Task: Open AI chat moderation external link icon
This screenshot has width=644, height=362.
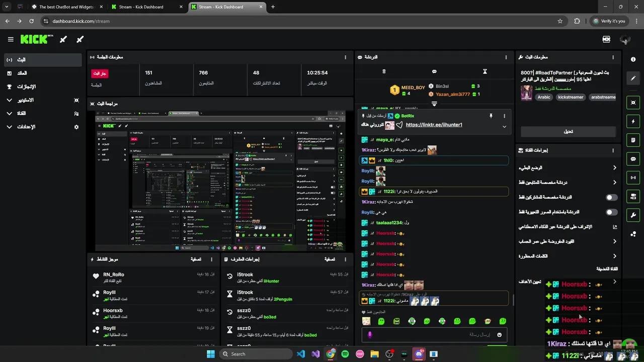Action: click(615, 227)
